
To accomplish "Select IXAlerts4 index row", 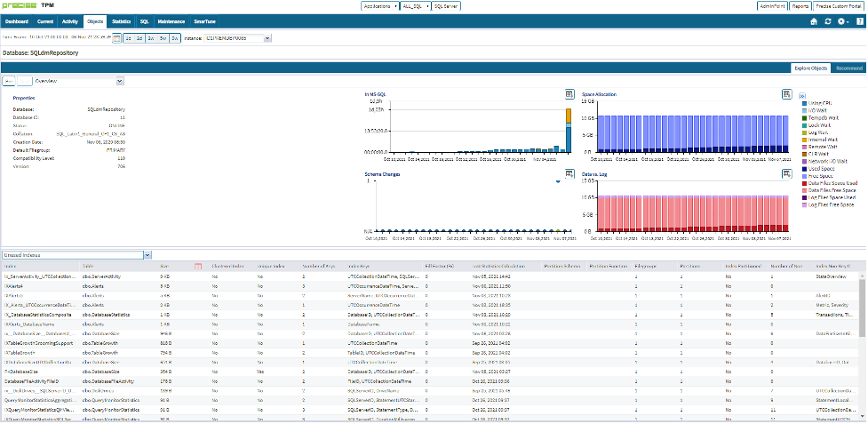I will pyautogui.click(x=430, y=285).
